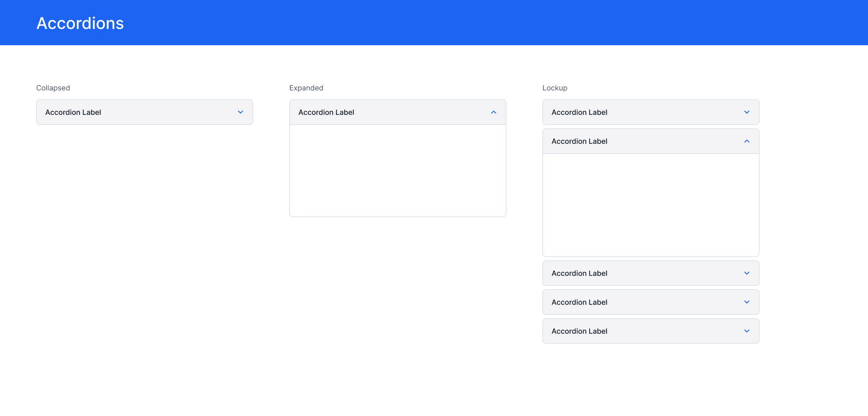Expand the Accordion Label under Collapsed
The height and width of the screenshot is (416, 868).
[73, 112]
